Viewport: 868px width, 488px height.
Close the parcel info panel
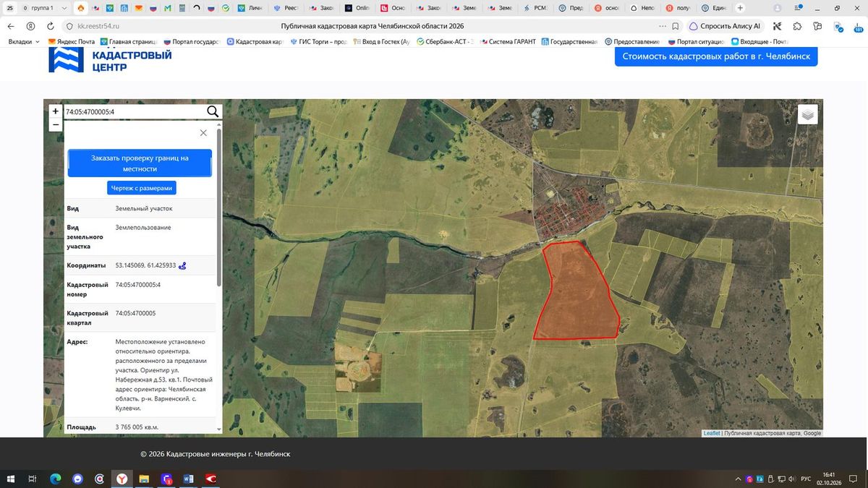coord(203,133)
